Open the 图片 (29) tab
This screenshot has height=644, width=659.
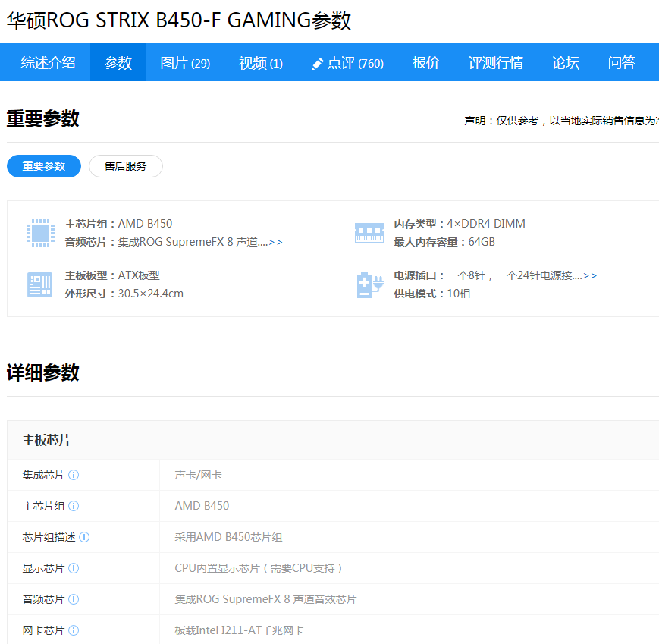(x=185, y=63)
